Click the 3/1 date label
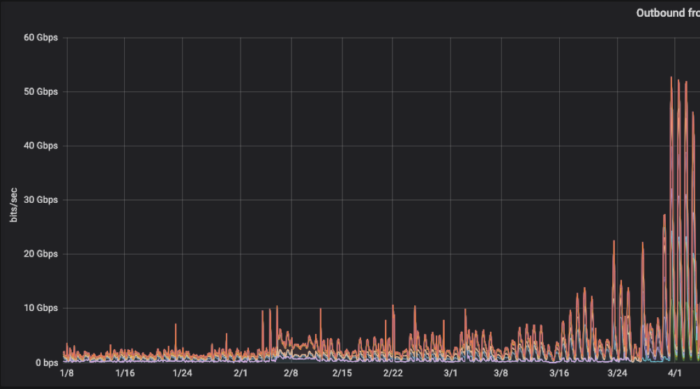The image size is (700, 389). (x=450, y=373)
